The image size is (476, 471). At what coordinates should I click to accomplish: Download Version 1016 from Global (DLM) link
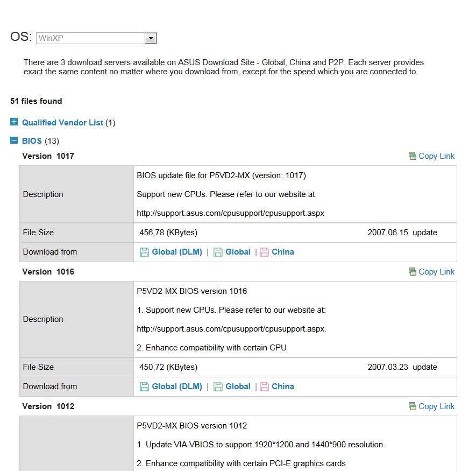click(x=176, y=386)
